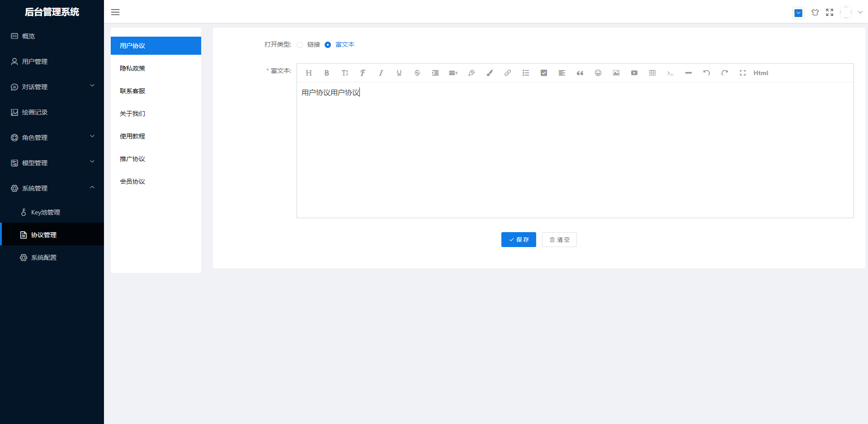Open the emoji picker in editor
Screen dimensions: 868x424
(598, 73)
